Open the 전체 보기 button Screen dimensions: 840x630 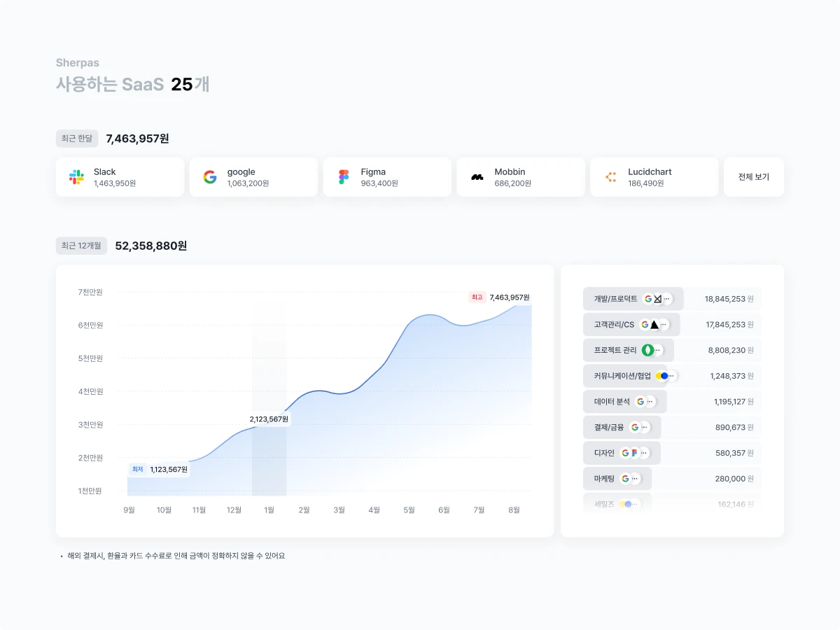click(x=754, y=177)
